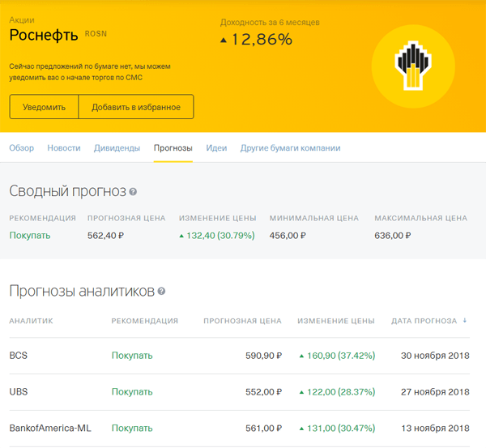Click summary change 132,40 (30.79%)
This screenshot has width=486, height=448.
pyautogui.click(x=217, y=235)
